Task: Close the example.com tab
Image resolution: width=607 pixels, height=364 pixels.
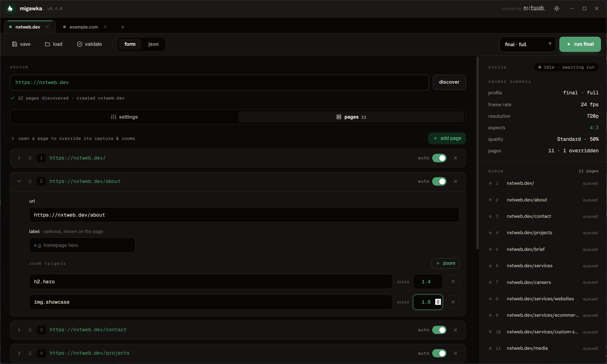Action: coord(105,27)
